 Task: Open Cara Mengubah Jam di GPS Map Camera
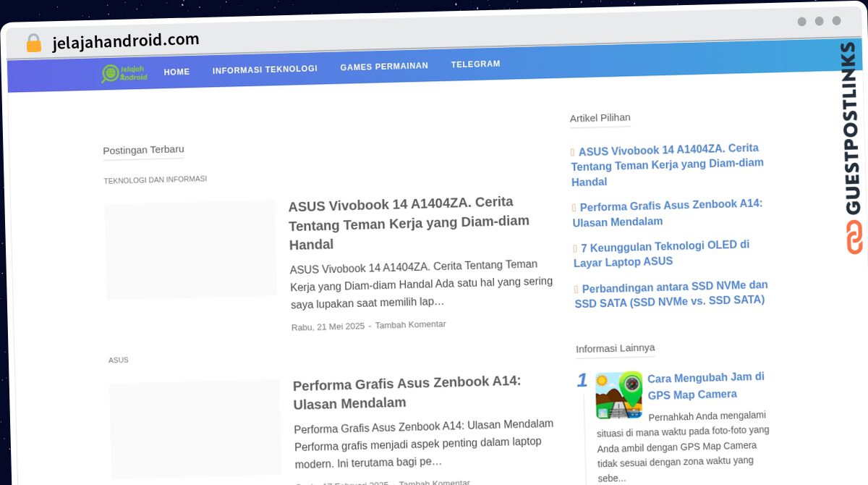(x=705, y=386)
